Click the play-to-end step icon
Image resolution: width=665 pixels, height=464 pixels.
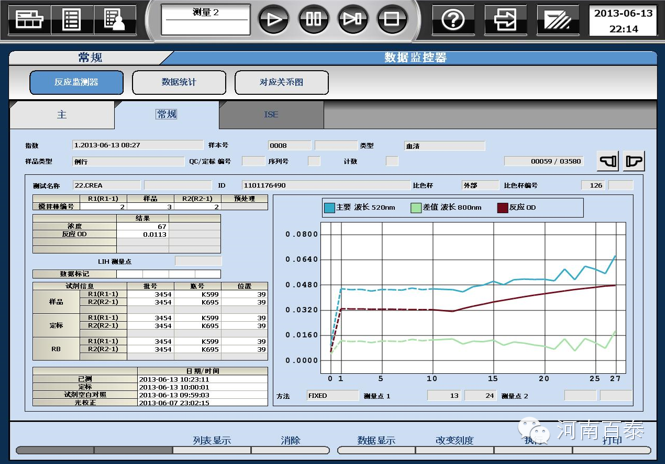pyautogui.click(x=353, y=18)
